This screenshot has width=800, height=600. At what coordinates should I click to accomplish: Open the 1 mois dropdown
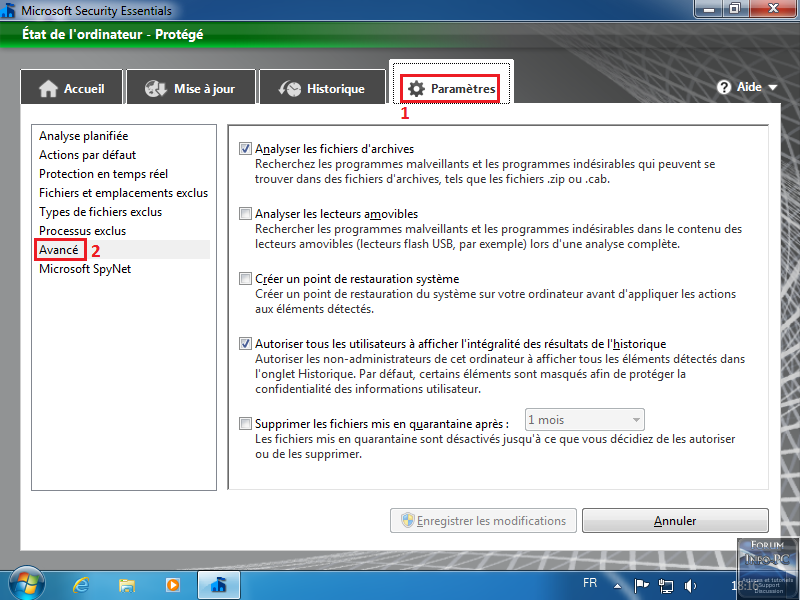tap(585, 420)
